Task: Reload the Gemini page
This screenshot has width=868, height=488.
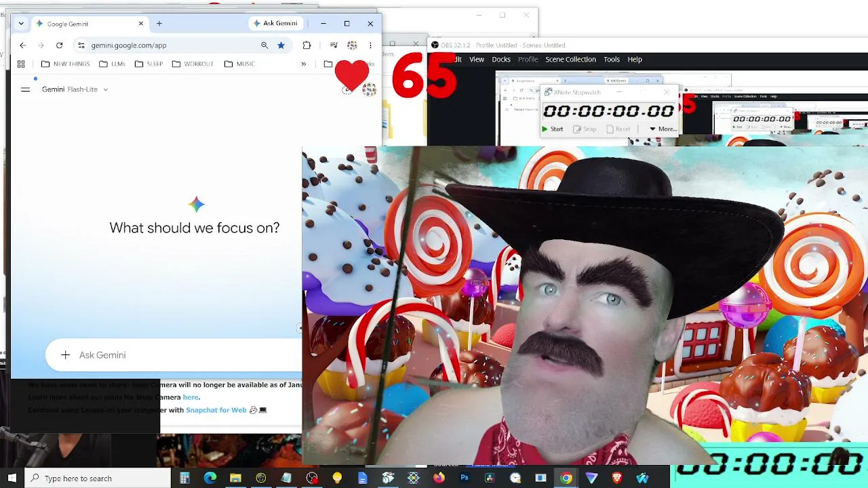Action: point(59,45)
